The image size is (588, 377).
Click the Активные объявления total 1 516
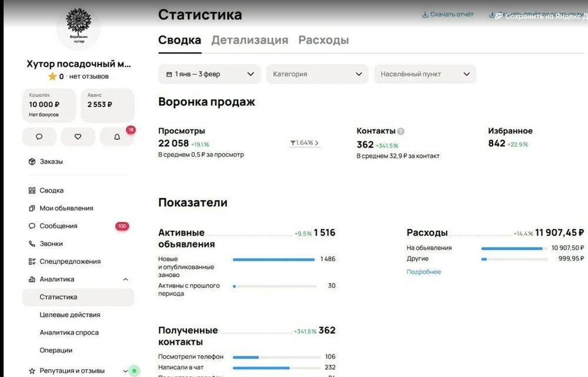(x=325, y=233)
